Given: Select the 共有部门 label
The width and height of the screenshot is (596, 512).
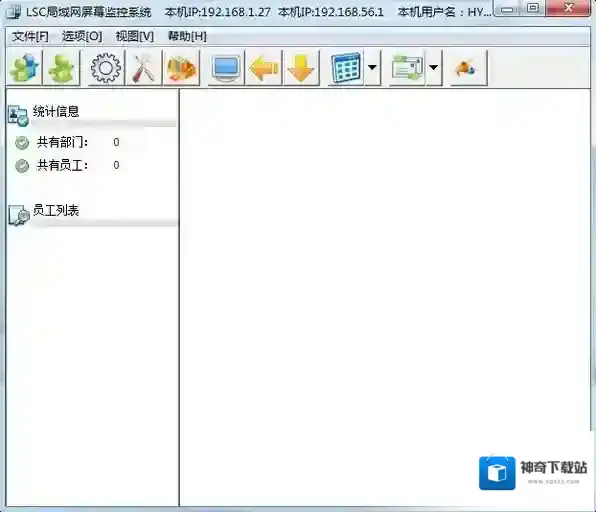Looking at the screenshot, I should click(62, 142).
